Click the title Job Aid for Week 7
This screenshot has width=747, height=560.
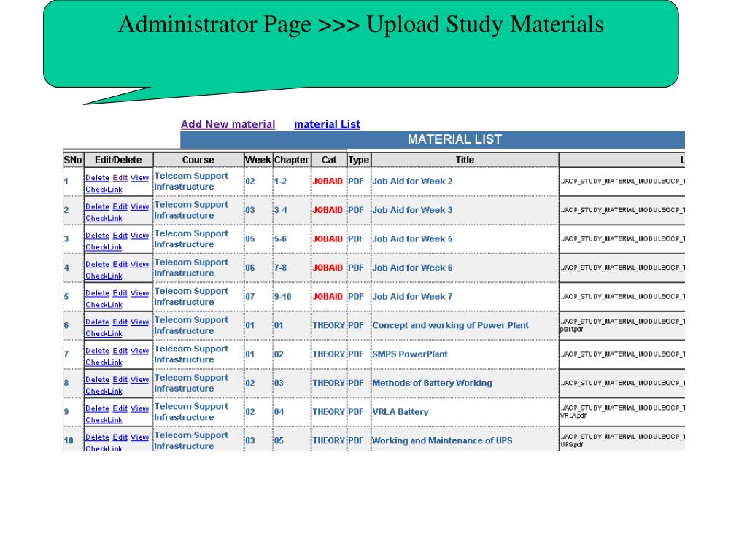(413, 296)
